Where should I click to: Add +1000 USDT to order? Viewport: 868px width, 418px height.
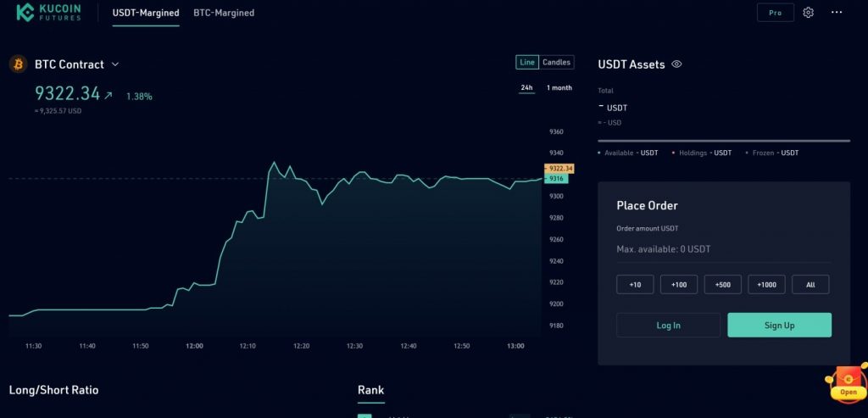(766, 285)
